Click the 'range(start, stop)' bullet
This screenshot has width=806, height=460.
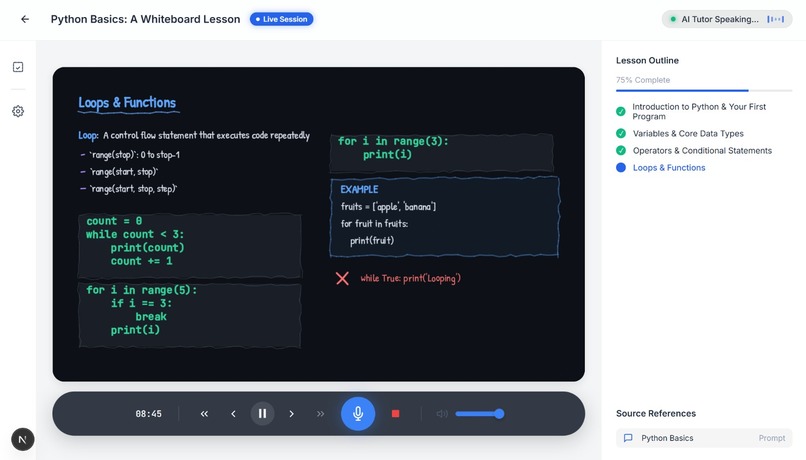124,172
